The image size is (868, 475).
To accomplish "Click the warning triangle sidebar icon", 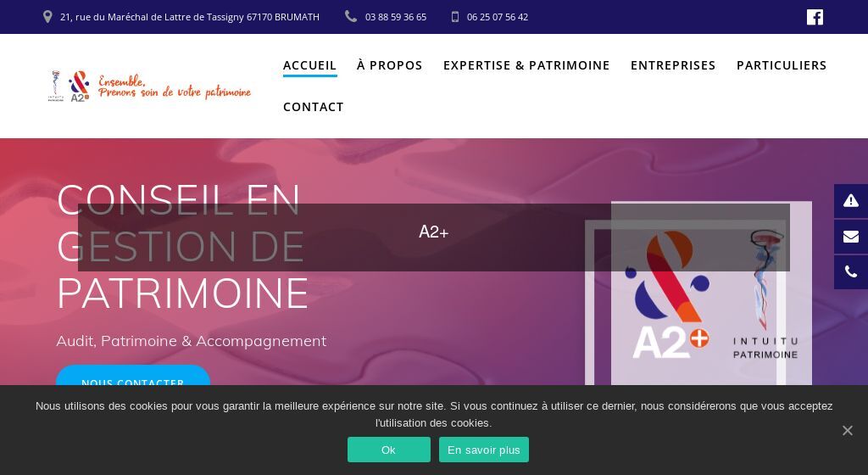I will pos(851,201).
